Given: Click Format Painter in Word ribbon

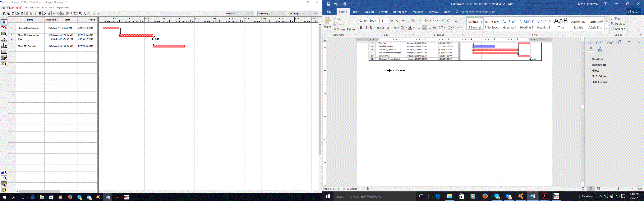Looking at the screenshot, I should click(344, 29).
